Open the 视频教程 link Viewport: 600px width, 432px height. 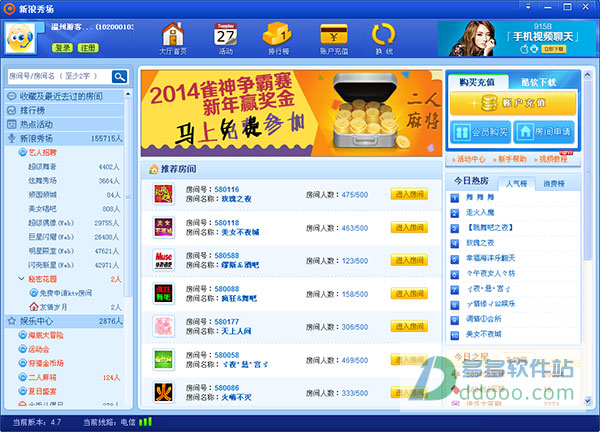click(553, 159)
